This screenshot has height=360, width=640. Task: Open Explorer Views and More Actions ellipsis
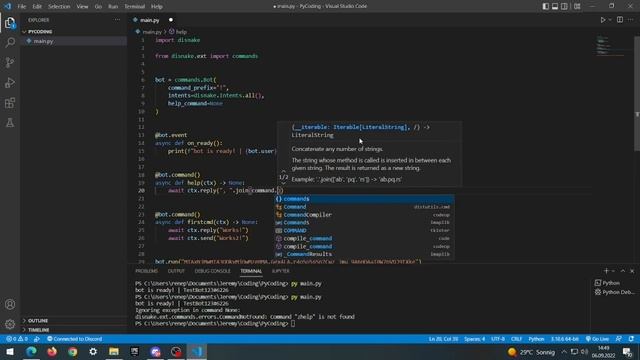point(118,20)
